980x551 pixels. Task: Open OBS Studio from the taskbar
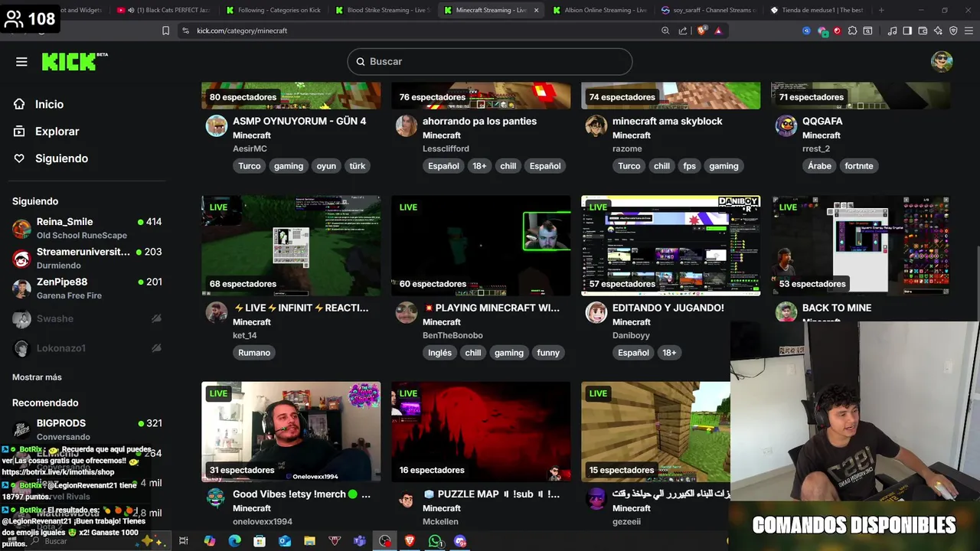tap(385, 541)
